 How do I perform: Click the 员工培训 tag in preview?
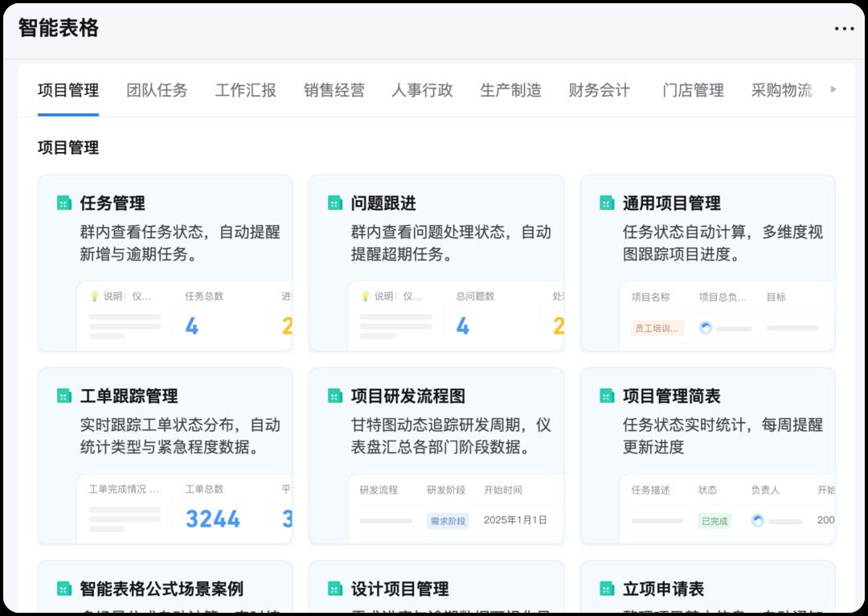tap(657, 328)
